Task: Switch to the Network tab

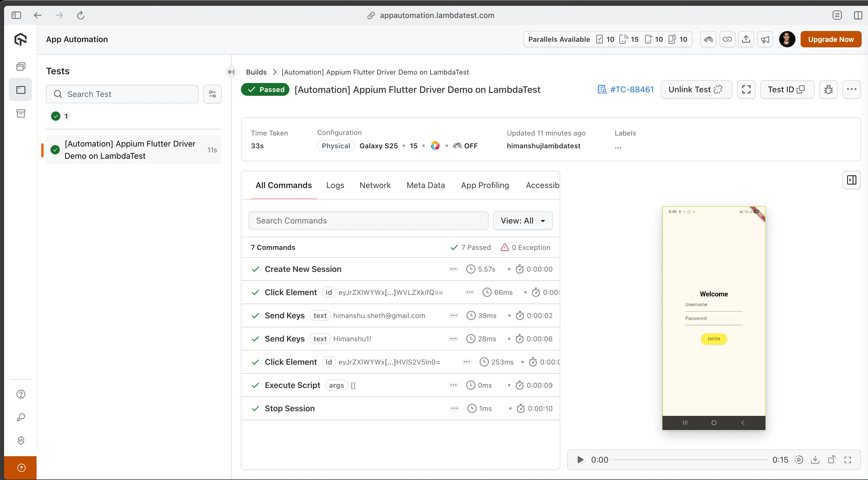Action: click(375, 185)
